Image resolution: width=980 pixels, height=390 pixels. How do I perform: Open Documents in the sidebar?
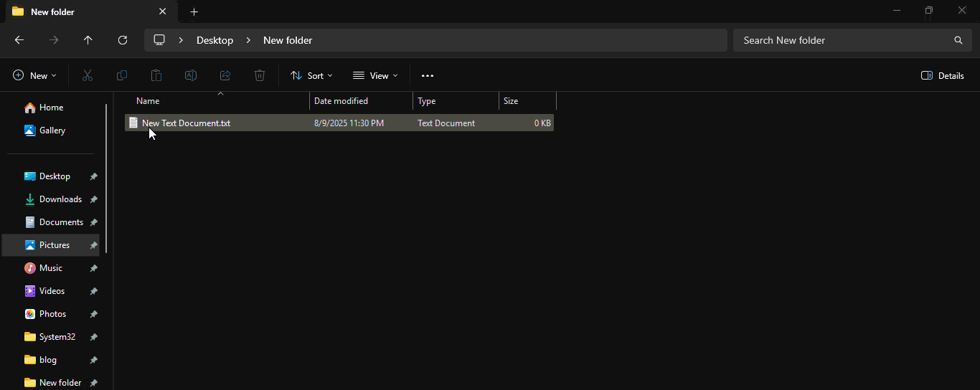click(x=50, y=222)
